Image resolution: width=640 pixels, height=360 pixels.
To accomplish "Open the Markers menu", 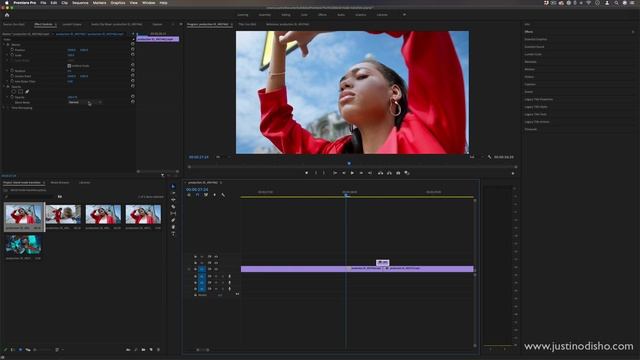I will coord(99,3).
